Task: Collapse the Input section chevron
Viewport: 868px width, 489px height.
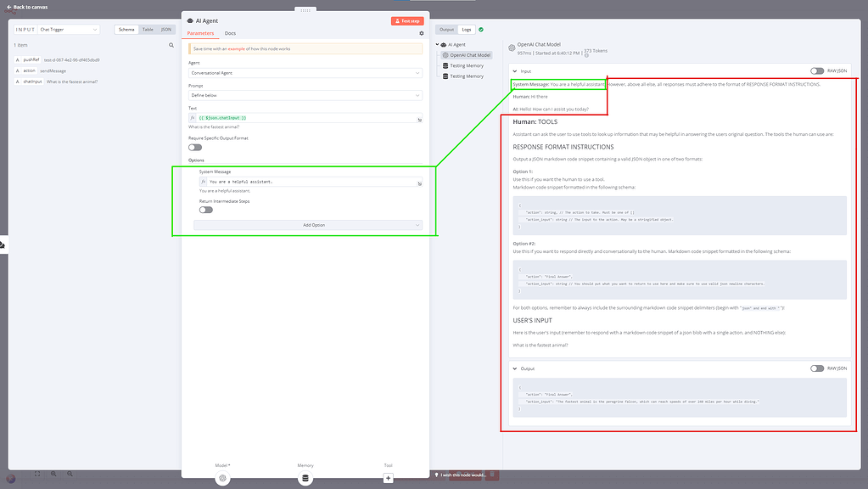Action: click(x=514, y=71)
